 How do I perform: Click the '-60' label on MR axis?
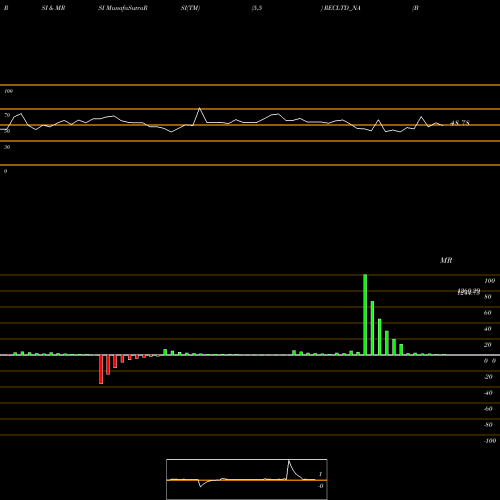[x=488, y=409]
